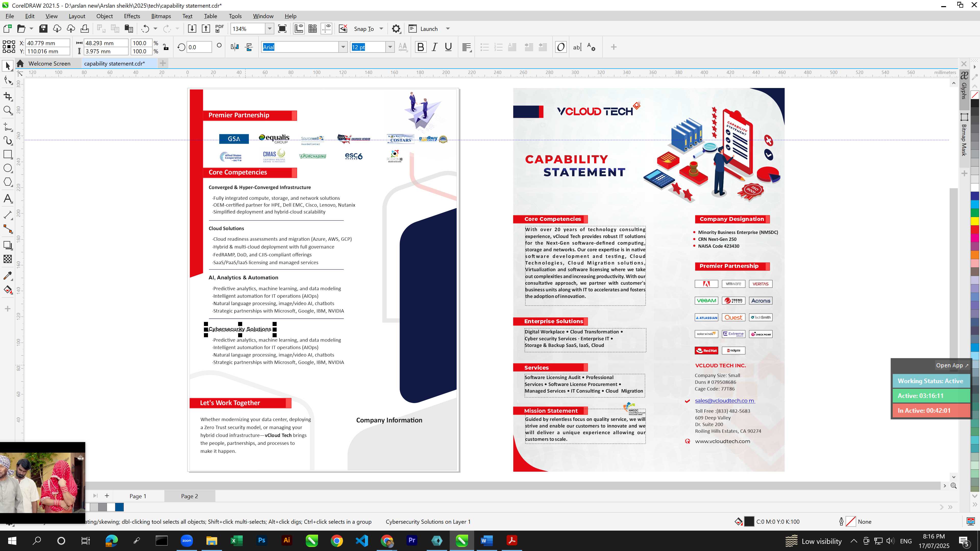Select the Color Eyedropper tool

8,275
